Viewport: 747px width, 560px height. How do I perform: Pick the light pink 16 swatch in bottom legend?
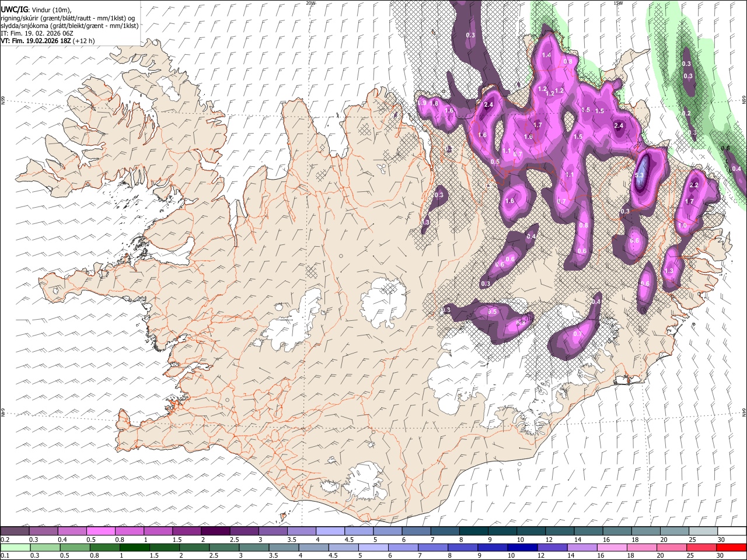pos(612,548)
